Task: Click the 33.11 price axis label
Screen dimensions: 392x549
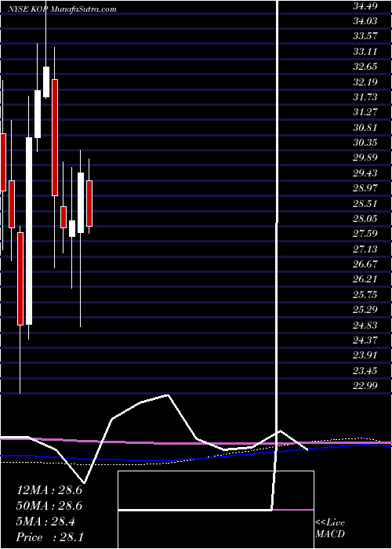Action: [x=365, y=52]
